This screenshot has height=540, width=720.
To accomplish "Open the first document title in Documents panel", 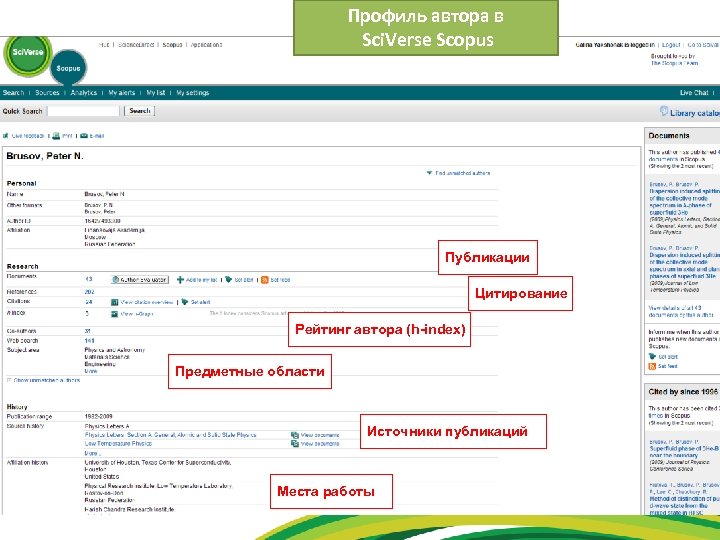I will point(684,202).
